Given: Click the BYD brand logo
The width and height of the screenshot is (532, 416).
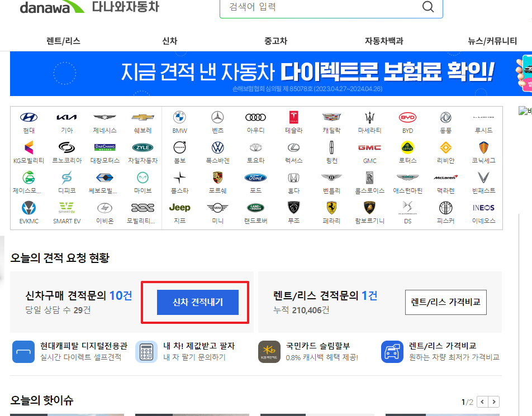Looking at the screenshot, I should (407, 117).
